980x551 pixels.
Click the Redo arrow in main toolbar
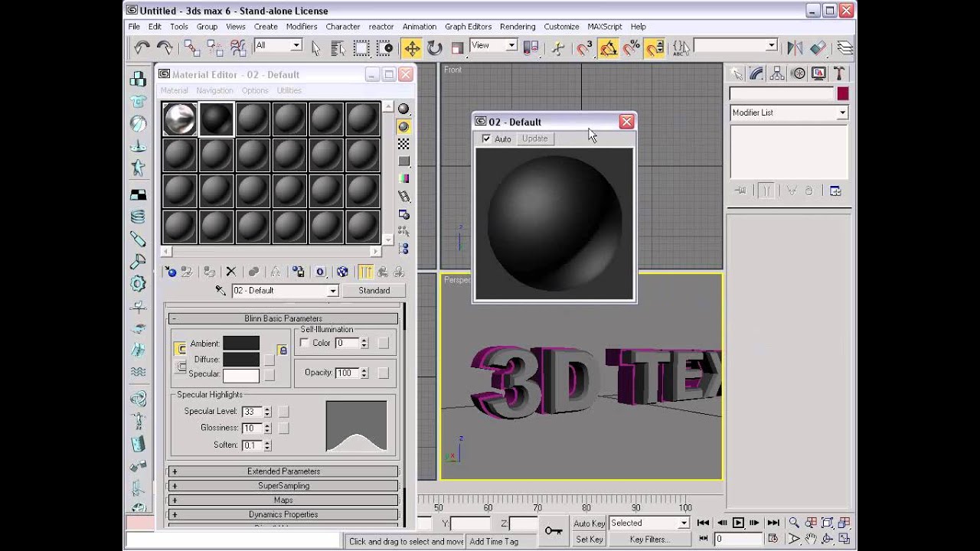pos(164,48)
